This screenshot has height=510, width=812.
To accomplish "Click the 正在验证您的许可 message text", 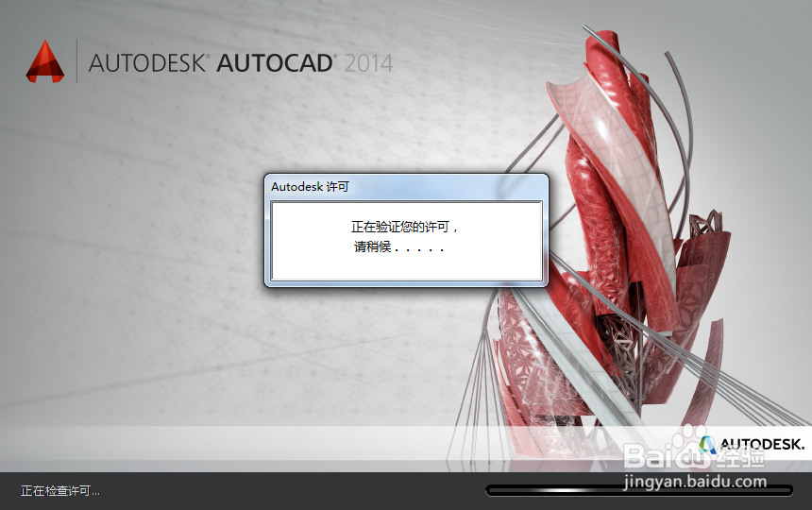I will pos(404,227).
